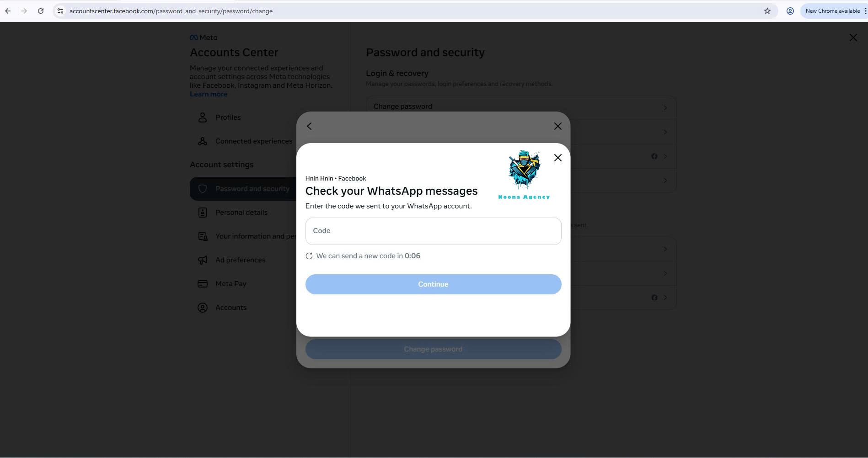Click the browser forward arrow

[24, 11]
